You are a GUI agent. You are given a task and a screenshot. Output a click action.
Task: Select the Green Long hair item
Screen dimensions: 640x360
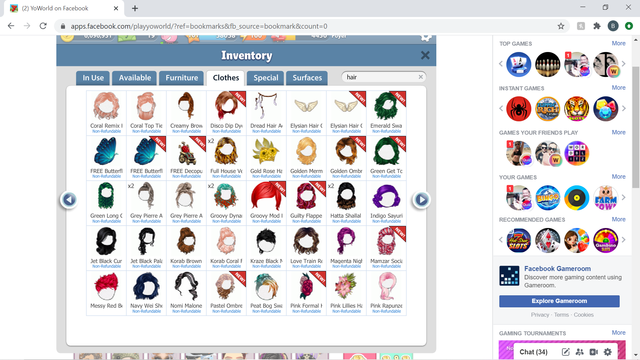click(106, 202)
